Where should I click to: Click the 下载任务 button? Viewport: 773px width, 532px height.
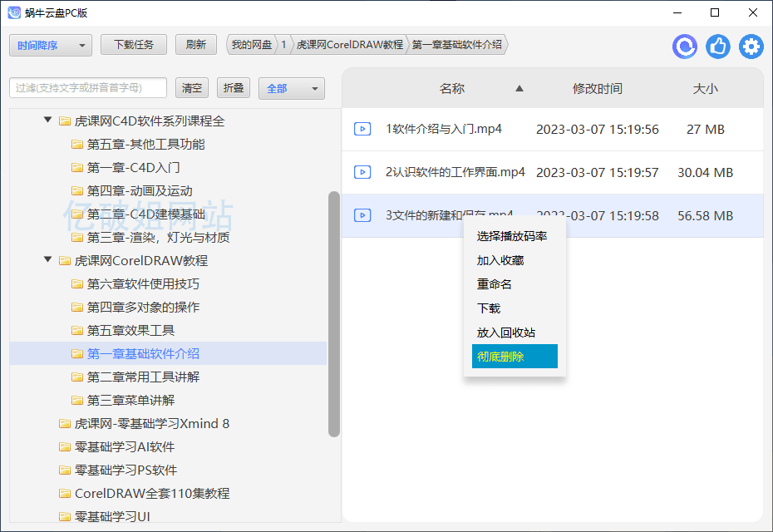133,45
